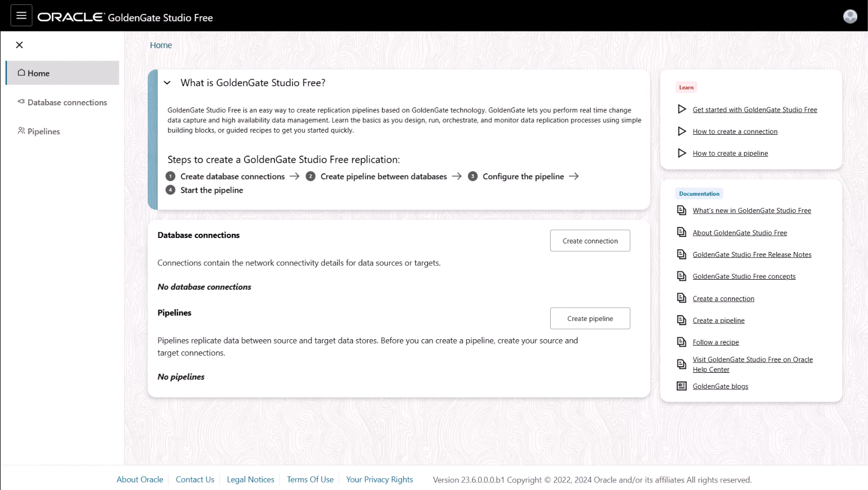Navigate to Pipelines in side menu

coord(63,131)
